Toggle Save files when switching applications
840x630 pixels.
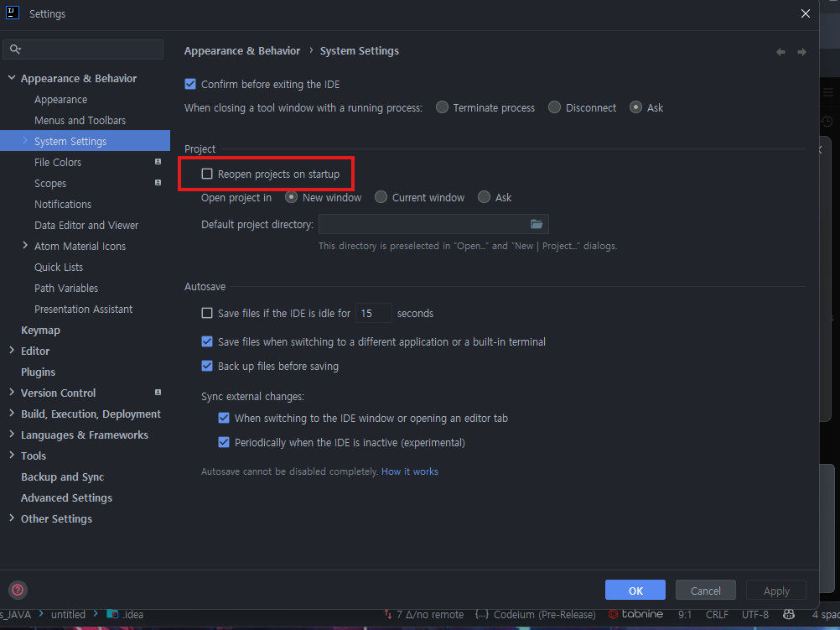[207, 341]
